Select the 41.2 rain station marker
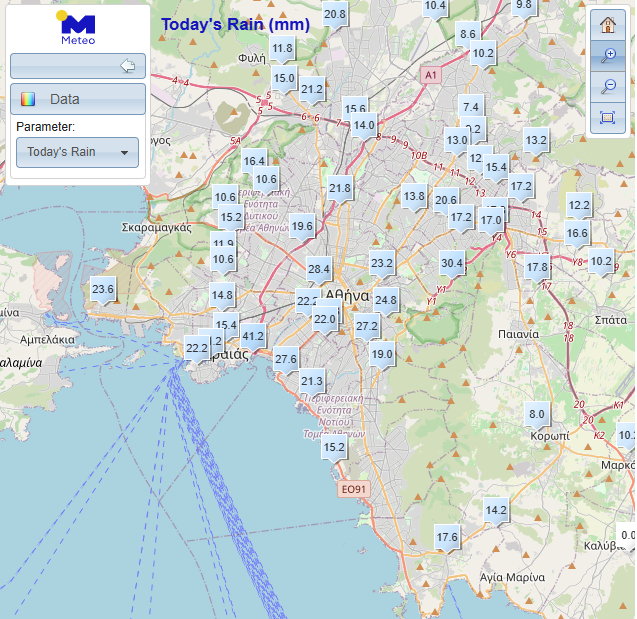This screenshot has height=619, width=637. tap(253, 336)
